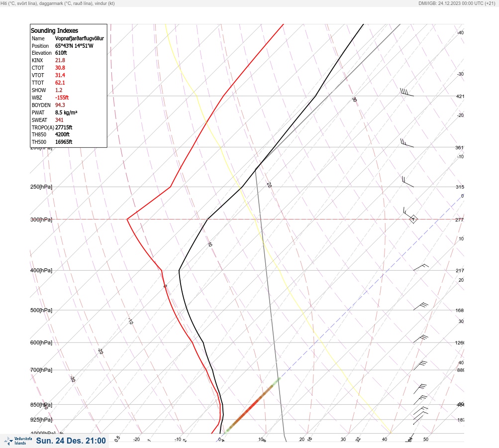
Task: Click the 'Sounding Indexes' box title
Action: coord(54,30)
